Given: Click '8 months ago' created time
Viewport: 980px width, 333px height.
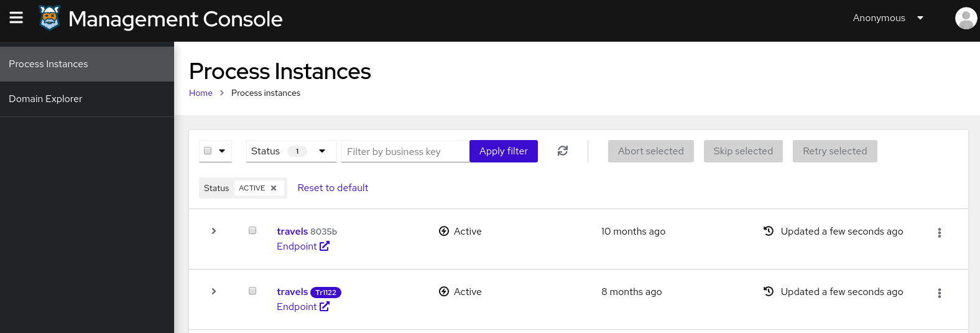Looking at the screenshot, I should [x=632, y=292].
